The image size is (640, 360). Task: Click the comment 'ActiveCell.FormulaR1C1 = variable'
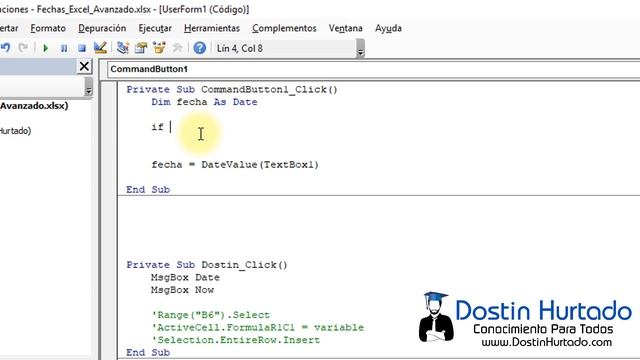(258, 327)
